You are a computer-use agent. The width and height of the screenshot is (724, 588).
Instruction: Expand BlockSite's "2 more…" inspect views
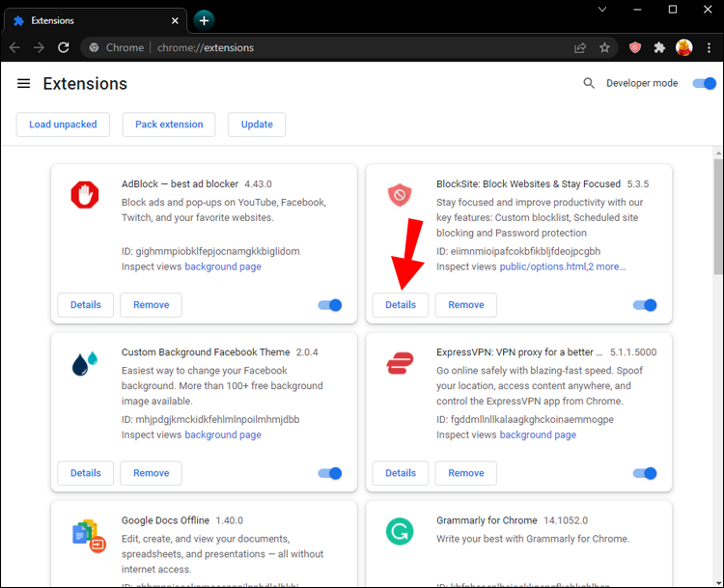pyautogui.click(x=607, y=266)
